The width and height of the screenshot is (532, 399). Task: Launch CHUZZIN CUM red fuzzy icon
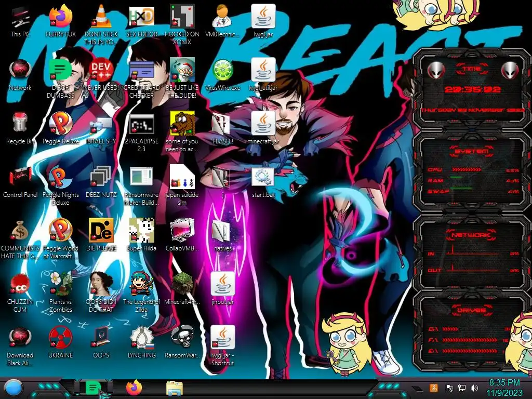20,292
